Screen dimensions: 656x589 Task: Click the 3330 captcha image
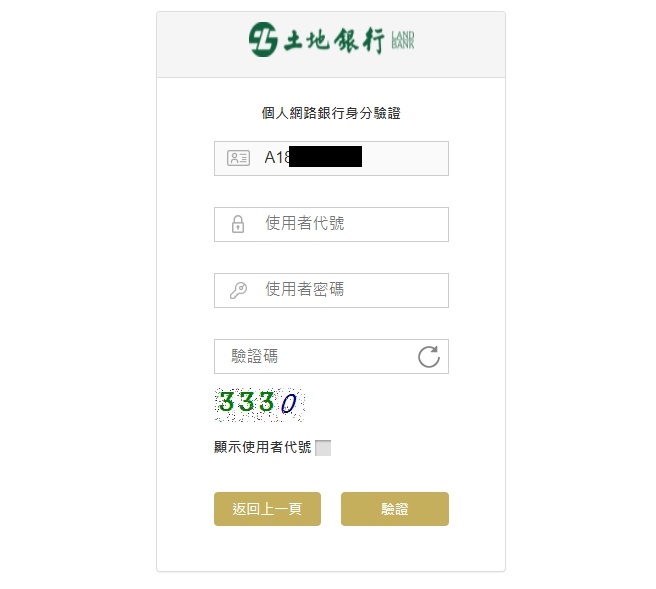[x=259, y=404]
